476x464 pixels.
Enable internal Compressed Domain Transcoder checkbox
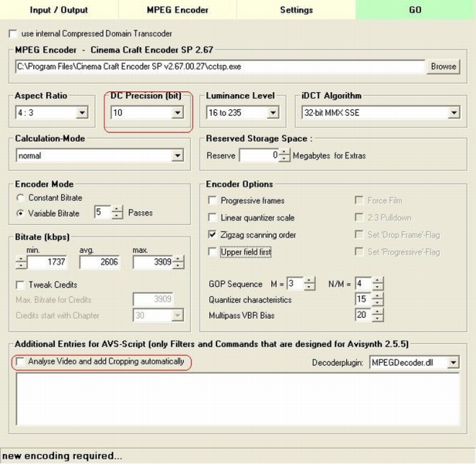13,33
